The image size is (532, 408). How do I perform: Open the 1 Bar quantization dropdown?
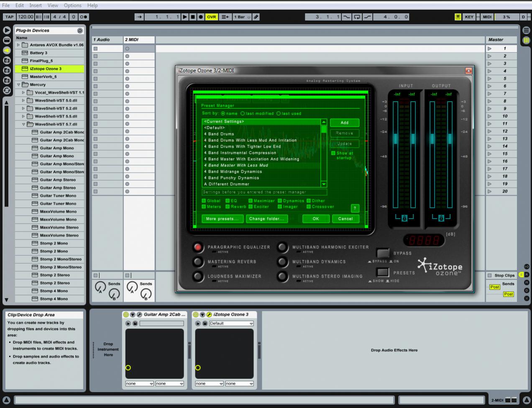pos(242,17)
